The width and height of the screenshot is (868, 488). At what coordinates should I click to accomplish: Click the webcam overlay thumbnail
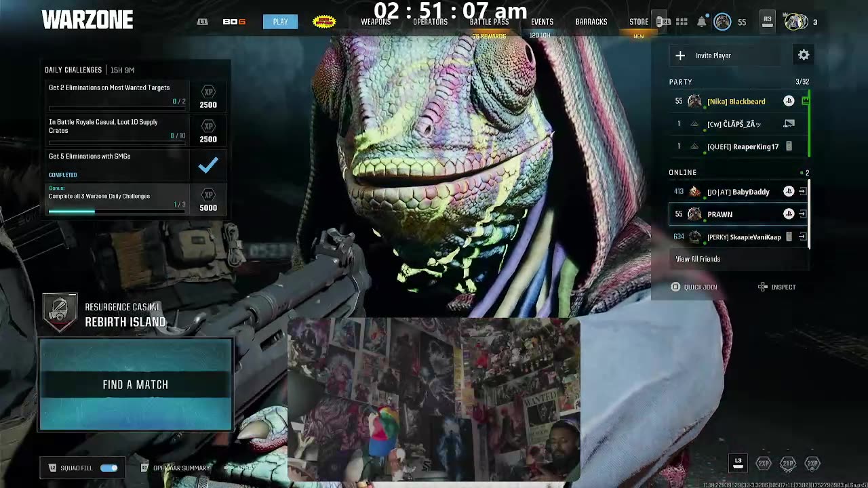(434, 400)
